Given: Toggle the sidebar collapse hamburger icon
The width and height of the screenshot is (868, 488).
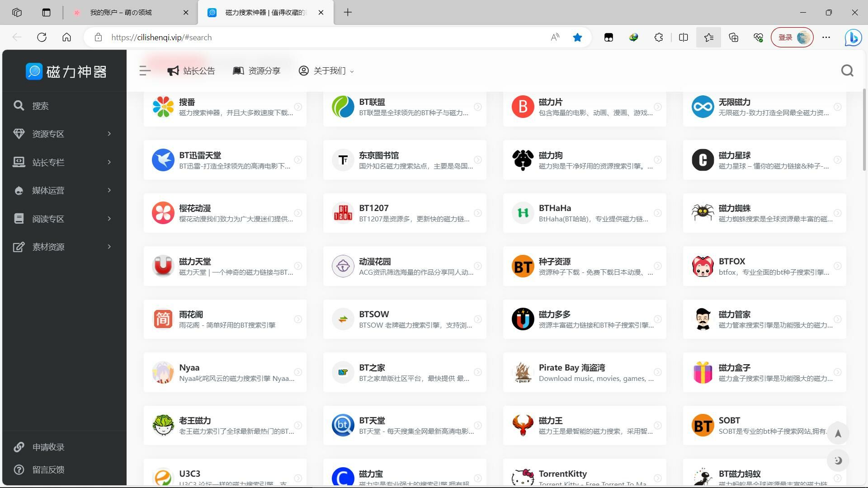Looking at the screenshot, I should coord(145,71).
